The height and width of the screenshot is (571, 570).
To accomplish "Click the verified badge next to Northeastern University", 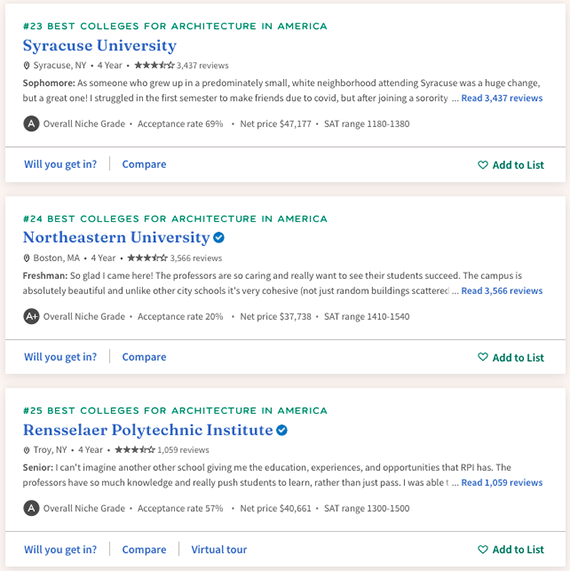I will coord(219,237).
